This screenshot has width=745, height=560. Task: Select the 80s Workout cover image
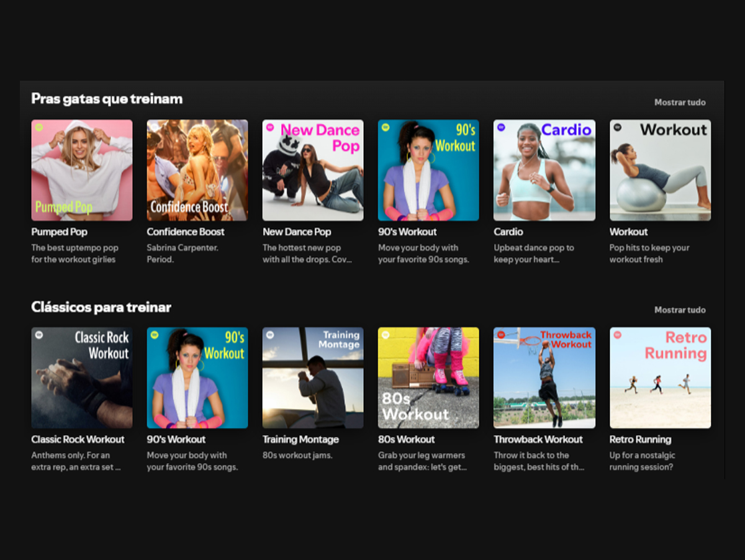tap(428, 377)
